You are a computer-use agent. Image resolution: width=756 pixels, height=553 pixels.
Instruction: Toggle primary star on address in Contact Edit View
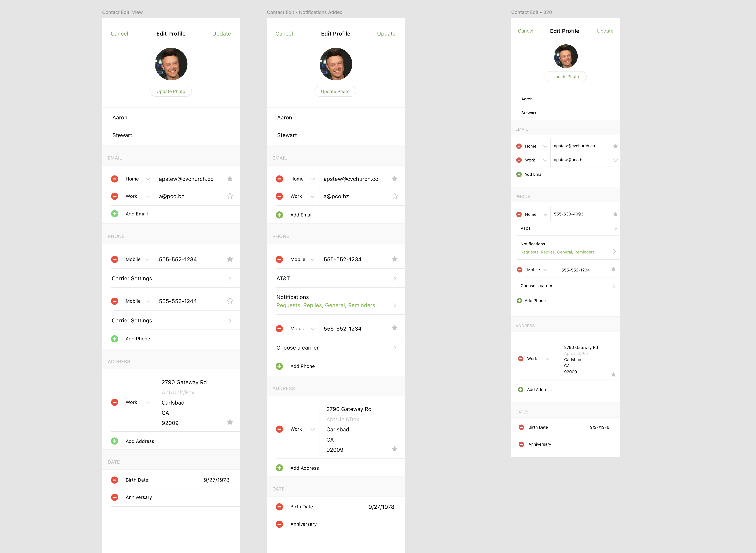coord(230,422)
